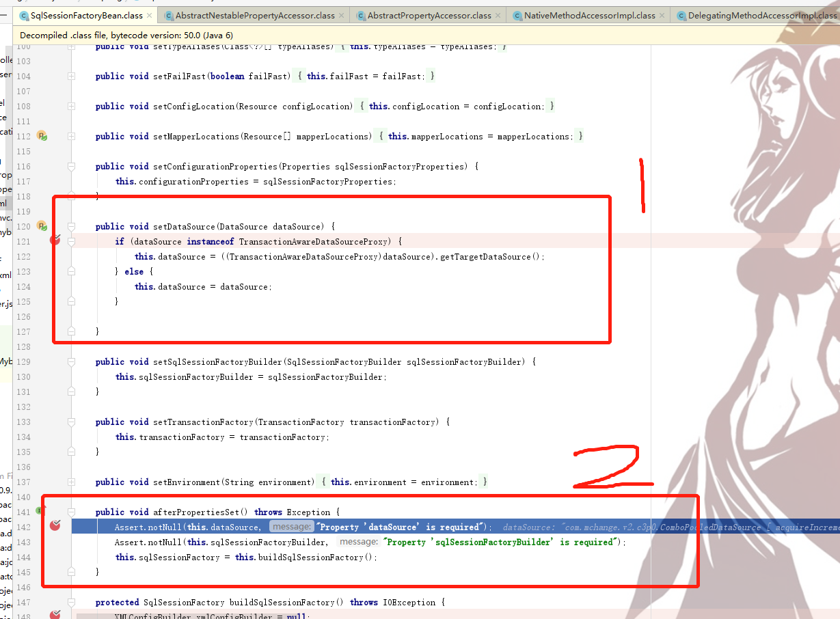Click the 'message:' parameter hint on line 143
The height and width of the screenshot is (619, 840).
[x=359, y=542]
